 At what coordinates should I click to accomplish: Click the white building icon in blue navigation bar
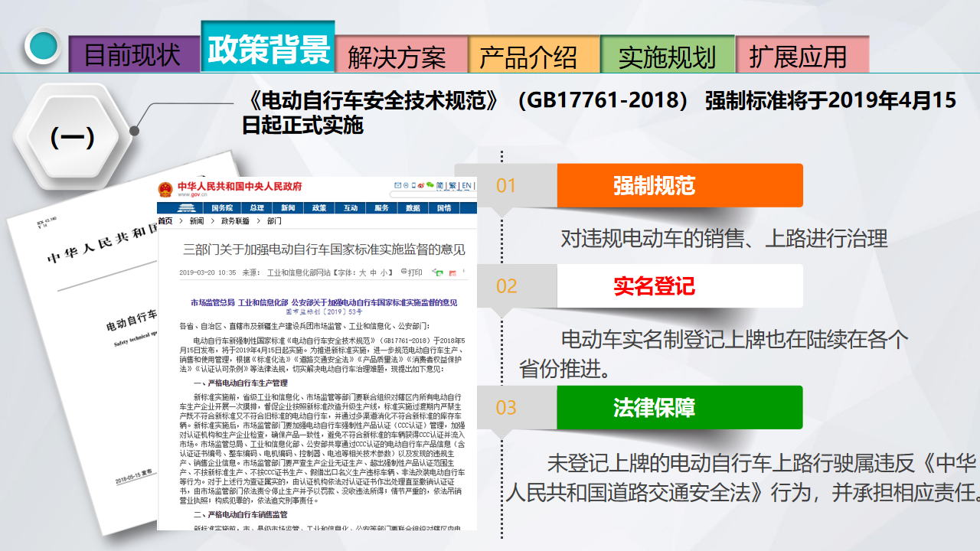[187, 208]
